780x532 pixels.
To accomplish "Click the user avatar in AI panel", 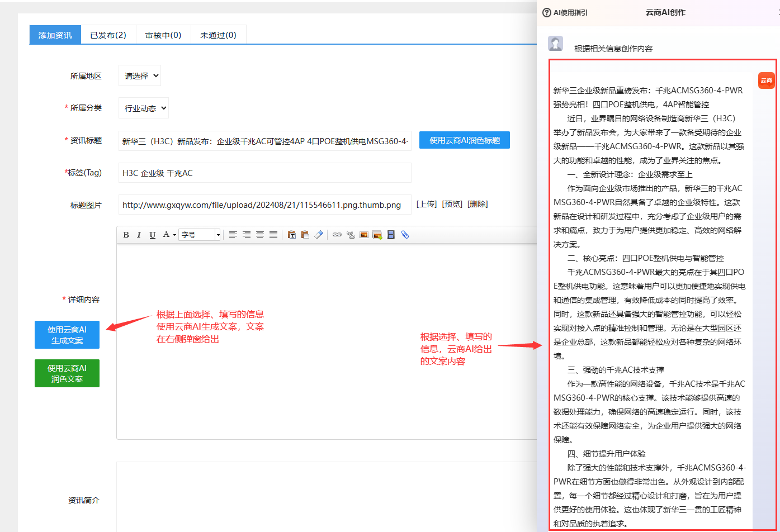I will tap(555, 44).
